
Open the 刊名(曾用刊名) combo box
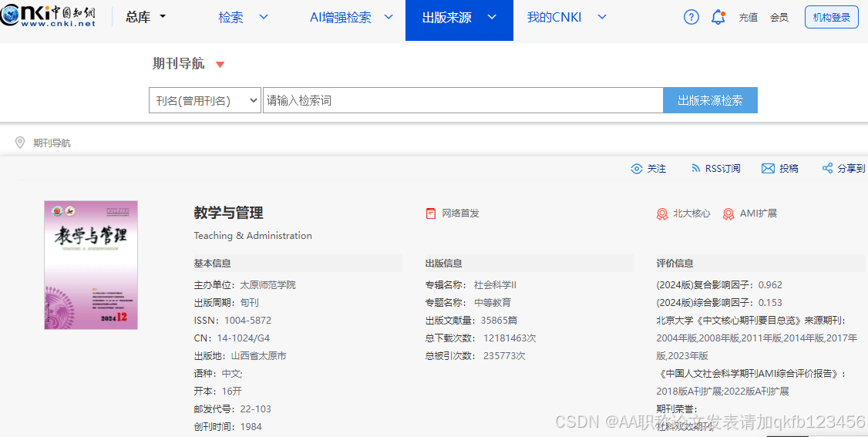tap(205, 100)
